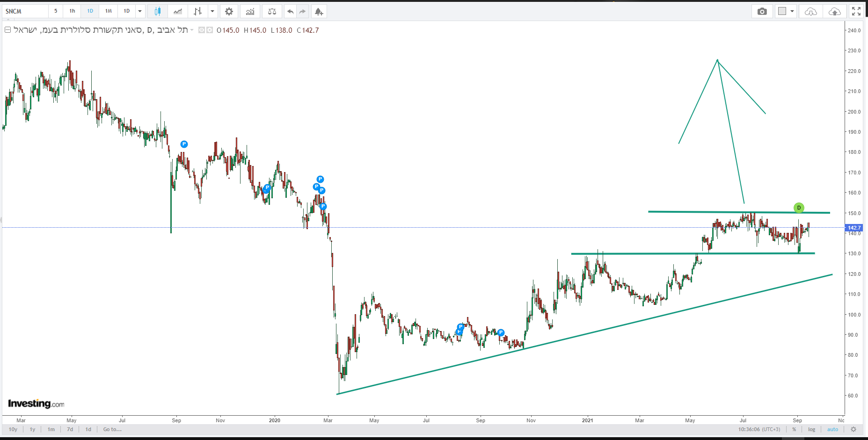
Task: Open the Go to... date picker
Action: [112, 429]
